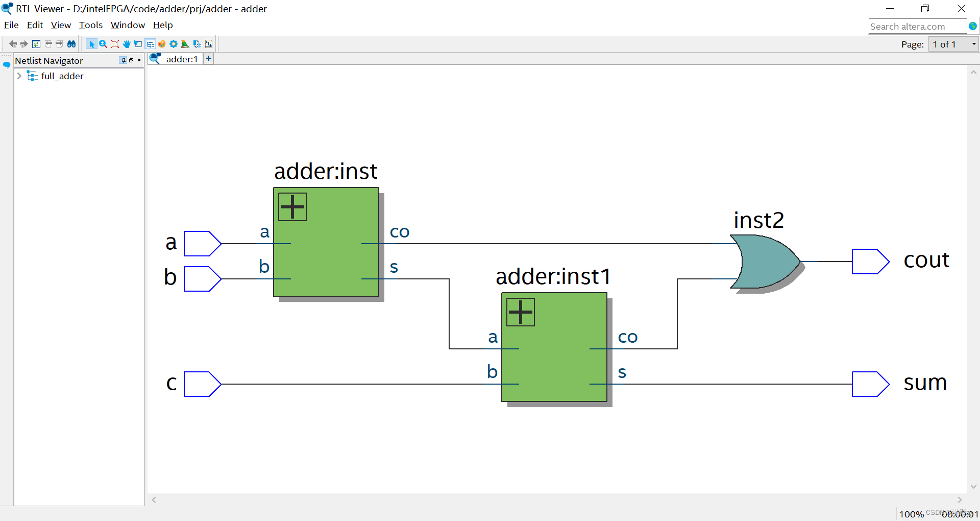Click the 'inst2' gate label
Screen dimensions: 980x521
pyautogui.click(x=758, y=221)
